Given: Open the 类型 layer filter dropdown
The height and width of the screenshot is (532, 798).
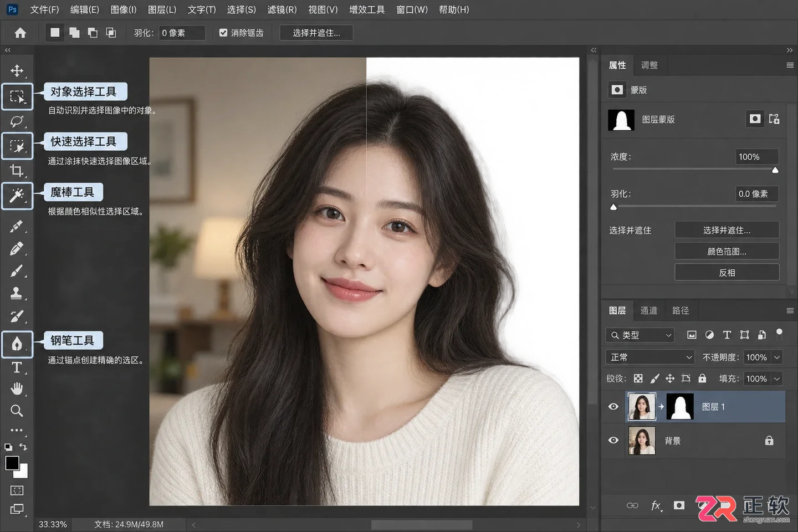Looking at the screenshot, I should pos(640,335).
